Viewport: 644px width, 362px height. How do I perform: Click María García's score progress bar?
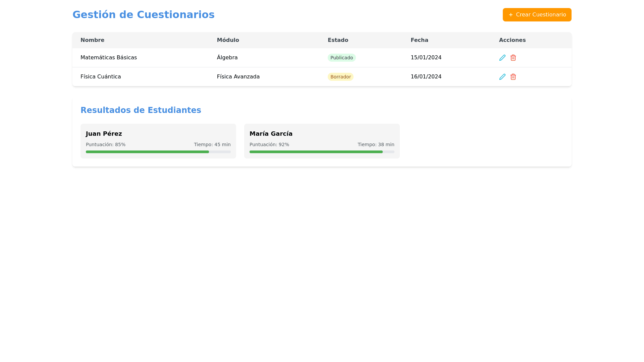tap(322, 152)
